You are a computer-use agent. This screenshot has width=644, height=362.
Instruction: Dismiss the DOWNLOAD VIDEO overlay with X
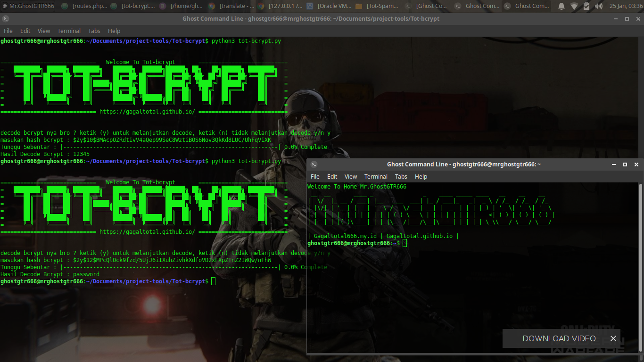[x=613, y=338]
